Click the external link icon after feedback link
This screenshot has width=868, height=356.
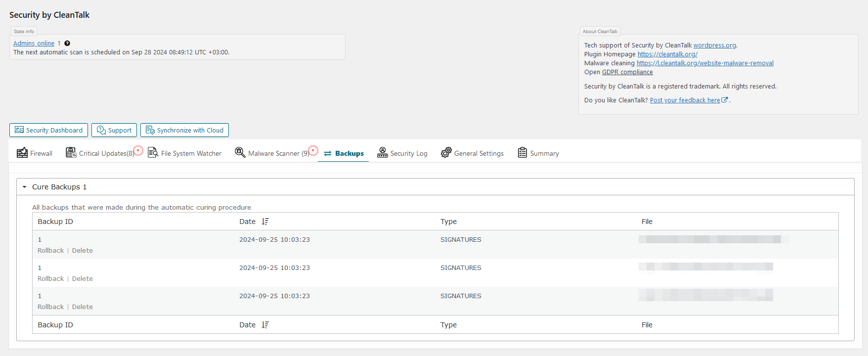[x=725, y=100]
